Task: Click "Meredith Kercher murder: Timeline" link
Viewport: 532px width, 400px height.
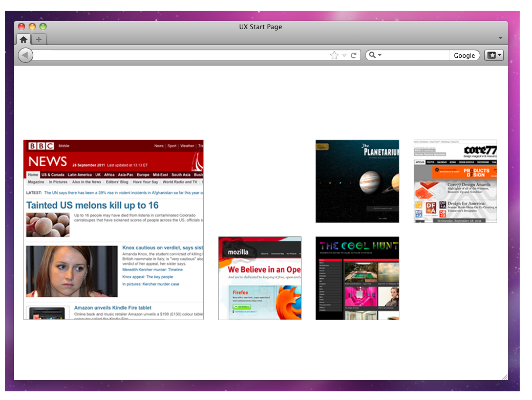Action: (x=153, y=270)
